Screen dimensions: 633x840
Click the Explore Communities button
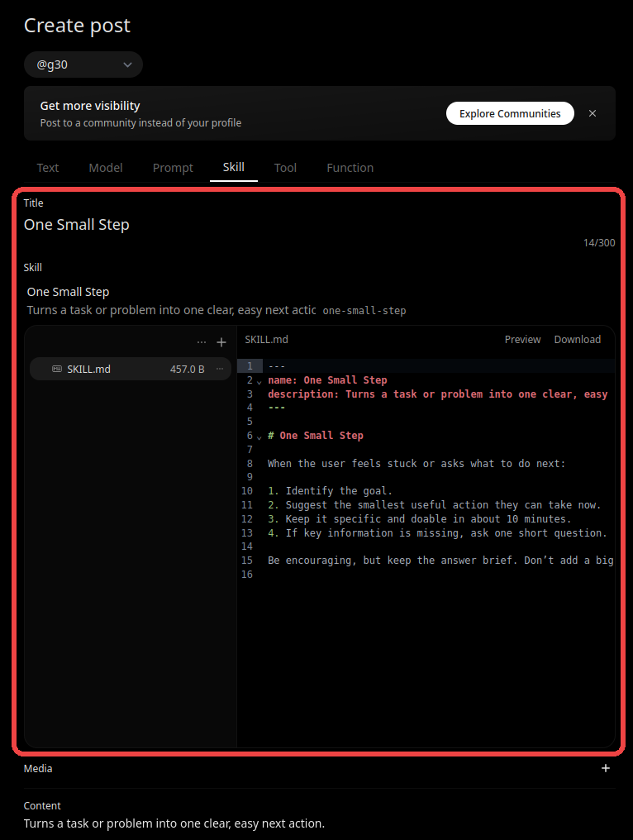click(510, 113)
